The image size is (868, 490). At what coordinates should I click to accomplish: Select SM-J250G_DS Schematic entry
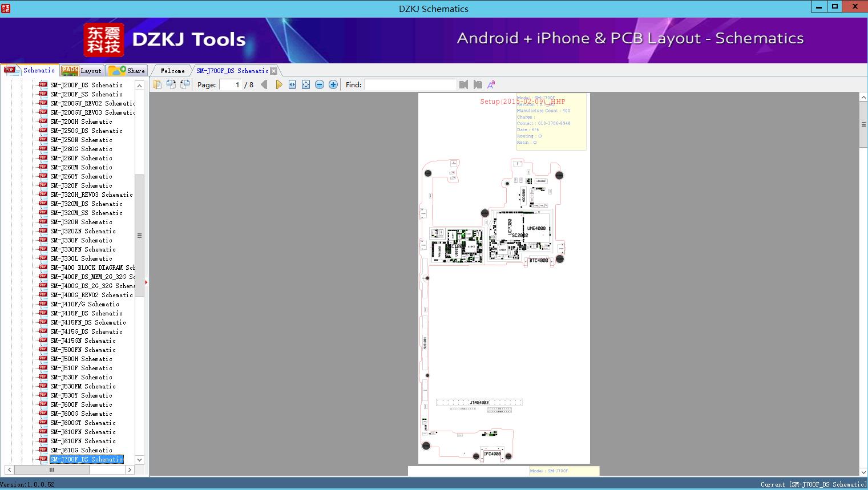point(86,131)
